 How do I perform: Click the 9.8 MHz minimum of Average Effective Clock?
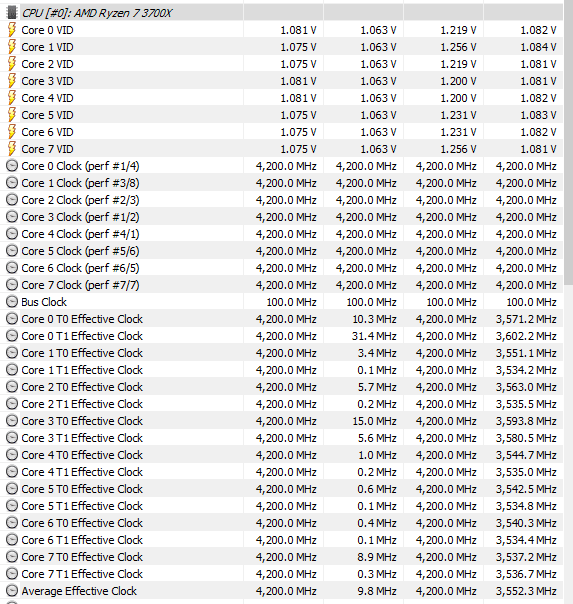tap(377, 591)
